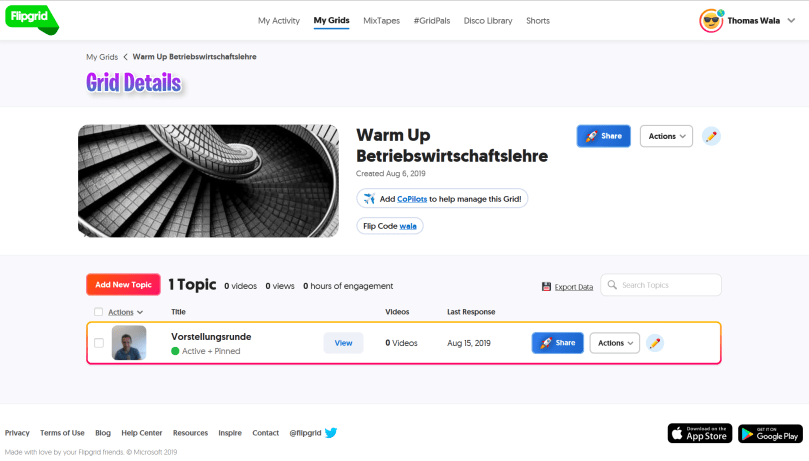Click the pencil edit icon in Vorstellungsrunde row
The image size is (809, 461).
[x=655, y=343]
